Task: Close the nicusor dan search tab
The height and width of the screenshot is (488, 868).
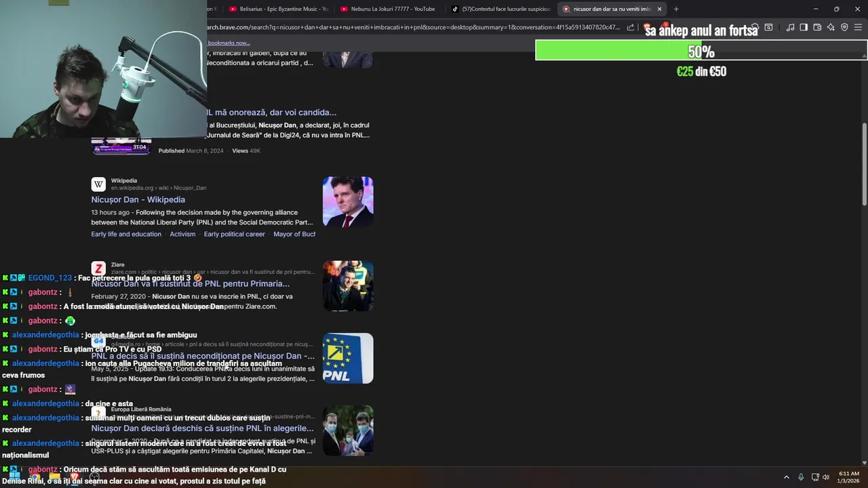Action: pos(659,9)
